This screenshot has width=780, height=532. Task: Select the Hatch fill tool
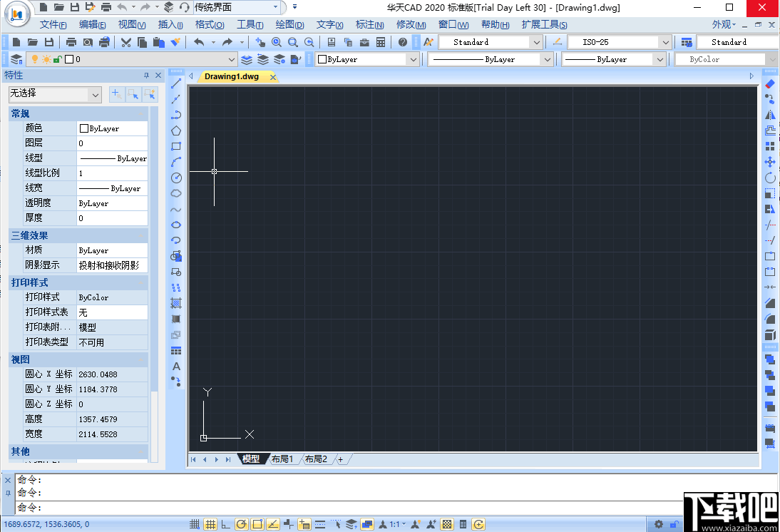click(176, 303)
